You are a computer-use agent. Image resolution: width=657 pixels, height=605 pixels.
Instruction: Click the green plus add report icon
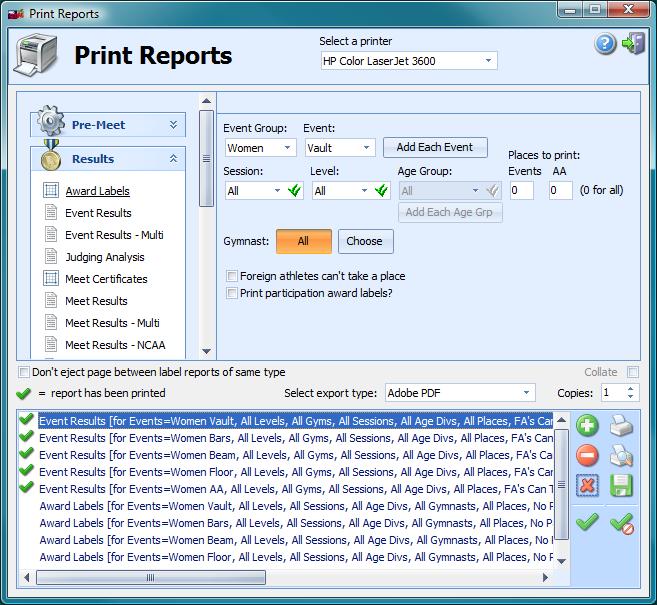(x=588, y=426)
